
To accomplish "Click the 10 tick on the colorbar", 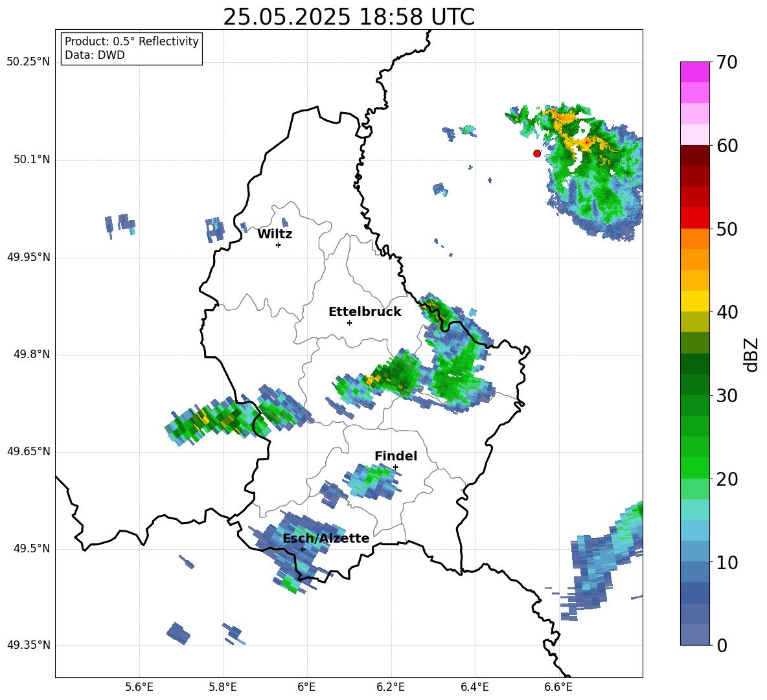I will 727,562.
